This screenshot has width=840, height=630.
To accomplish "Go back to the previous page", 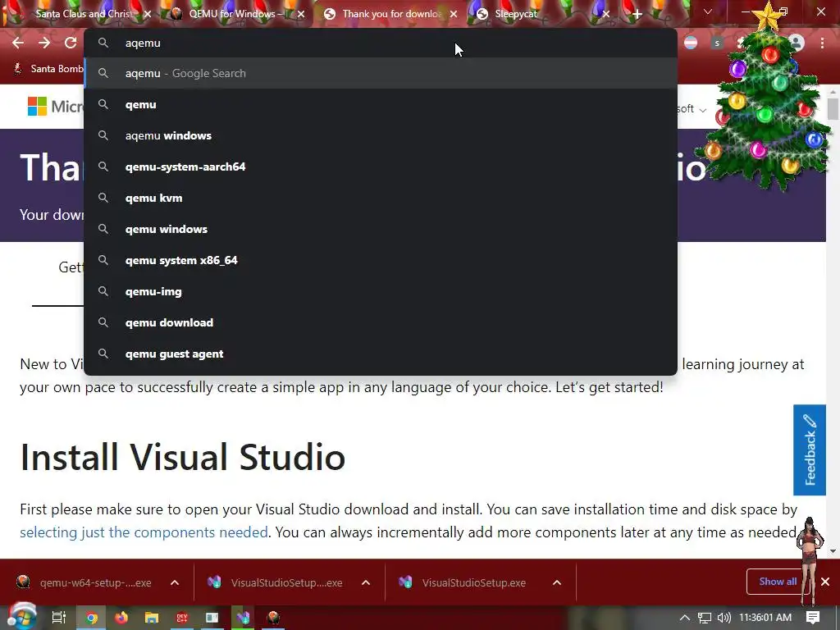I will click(x=18, y=43).
